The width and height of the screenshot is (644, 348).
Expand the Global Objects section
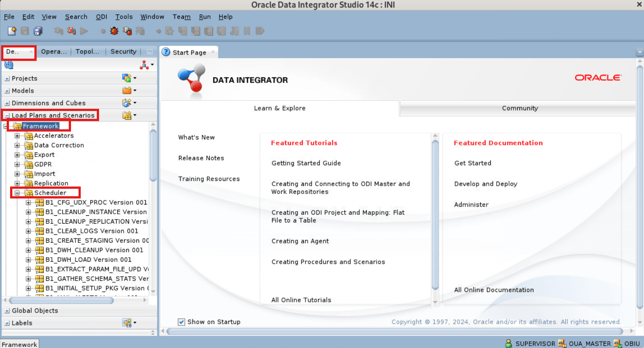point(7,310)
